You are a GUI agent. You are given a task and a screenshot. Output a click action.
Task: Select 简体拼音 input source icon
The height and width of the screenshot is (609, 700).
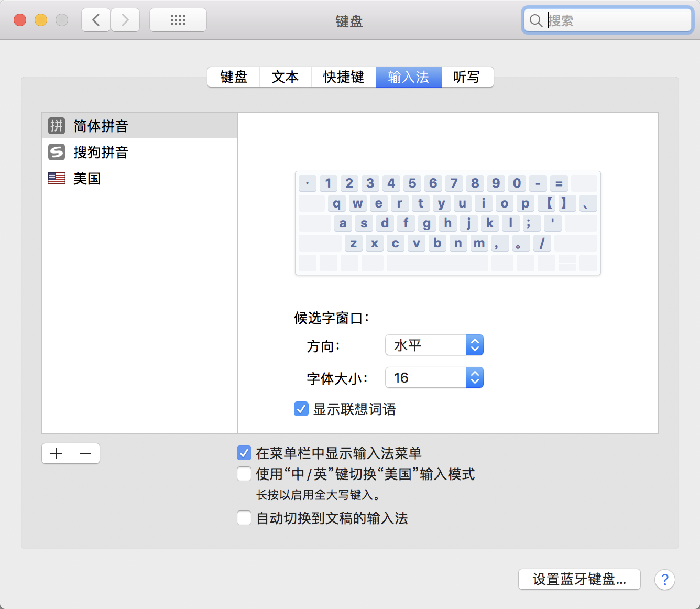(x=57, y=126)
